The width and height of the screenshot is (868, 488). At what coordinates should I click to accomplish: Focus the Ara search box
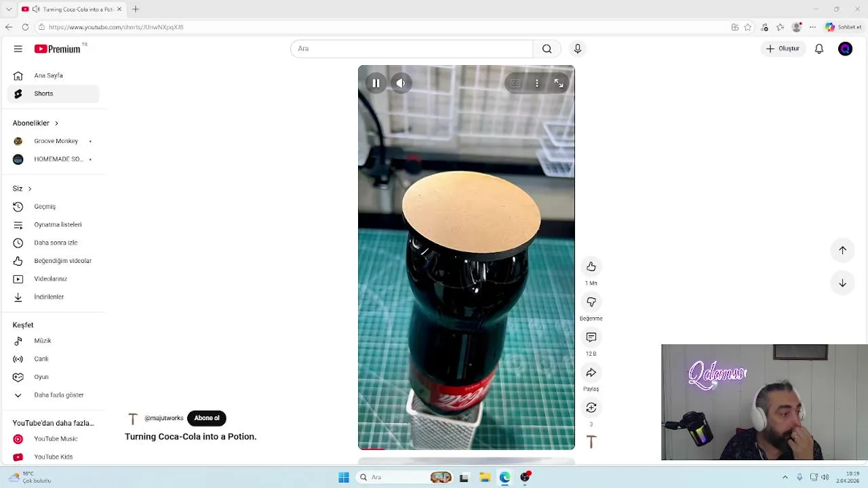click(412, 49)
